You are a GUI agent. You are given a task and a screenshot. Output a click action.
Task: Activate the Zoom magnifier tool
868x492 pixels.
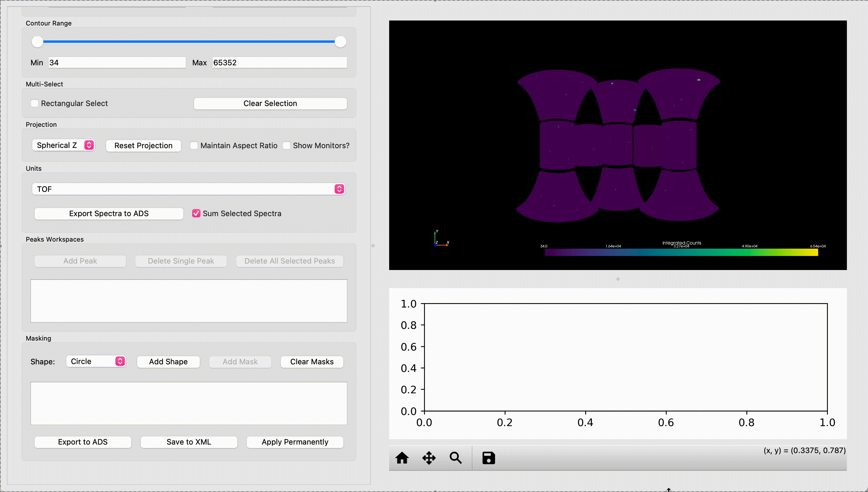pyautogui.click(x=455, y=458)
